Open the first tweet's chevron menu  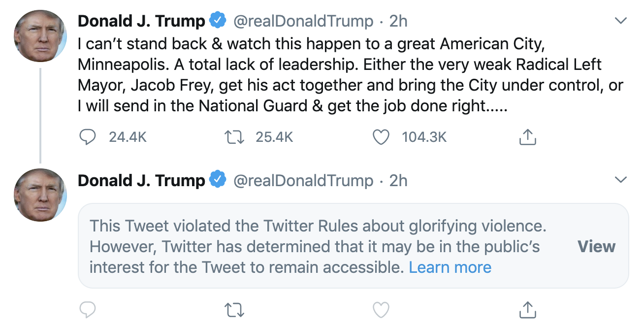click(x=621, y=21)
